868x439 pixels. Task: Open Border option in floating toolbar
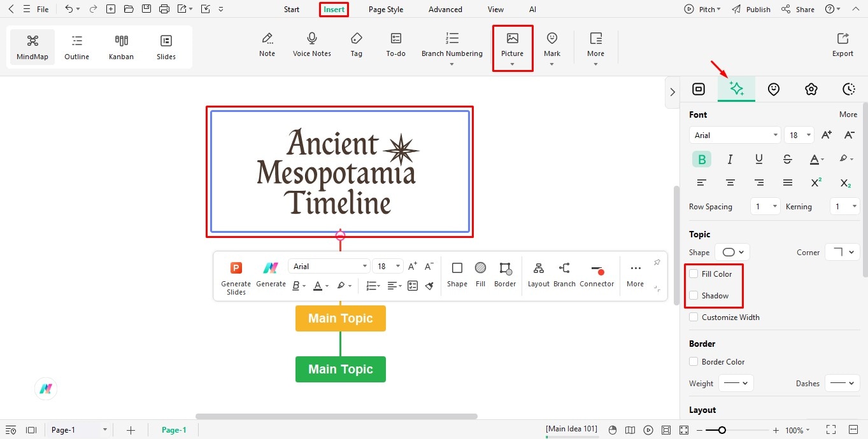point(505,274)
